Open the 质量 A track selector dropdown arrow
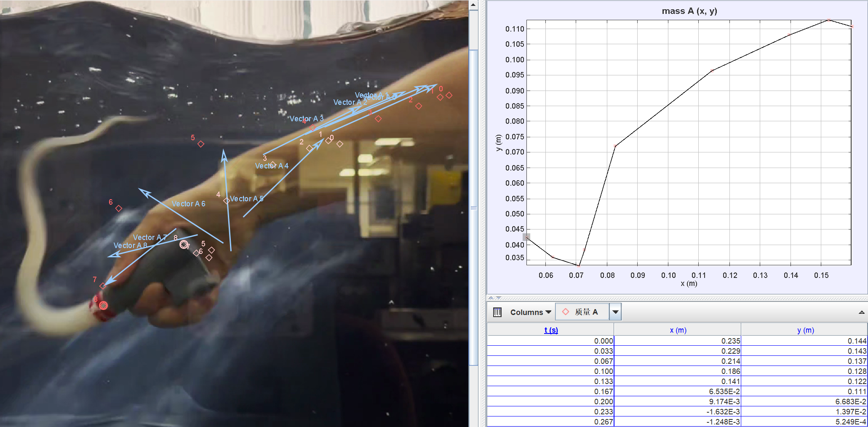The width and height of the screenshot is (868, 427). [x=615, y=312]
